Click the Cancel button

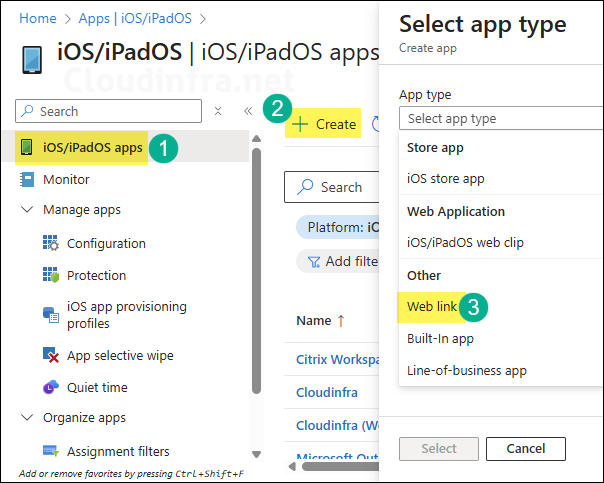(x=526, y=449)
